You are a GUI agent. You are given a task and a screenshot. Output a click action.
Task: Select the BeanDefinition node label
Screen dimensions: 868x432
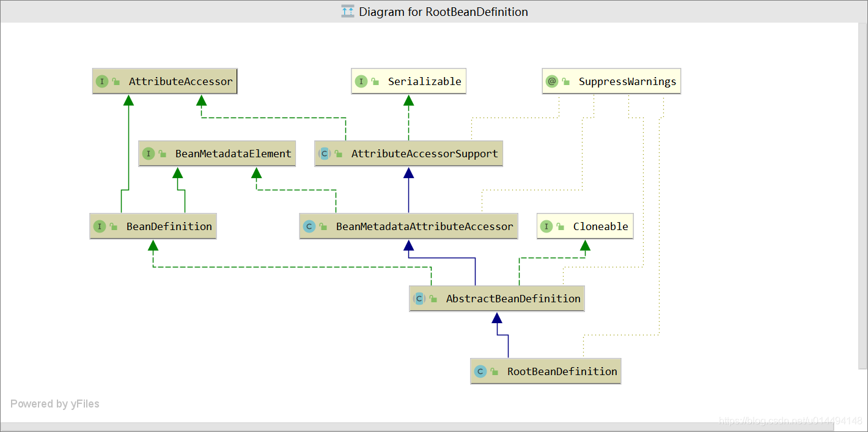coord(169,226)
